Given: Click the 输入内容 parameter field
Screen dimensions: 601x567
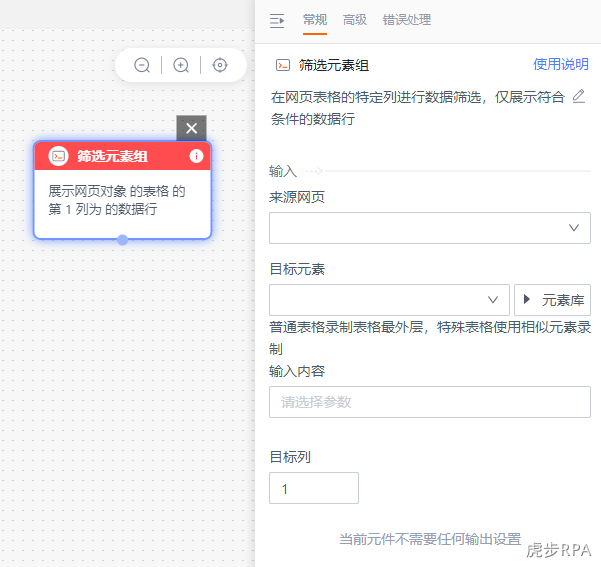Looking at the screenshot, I should (430, 402).
